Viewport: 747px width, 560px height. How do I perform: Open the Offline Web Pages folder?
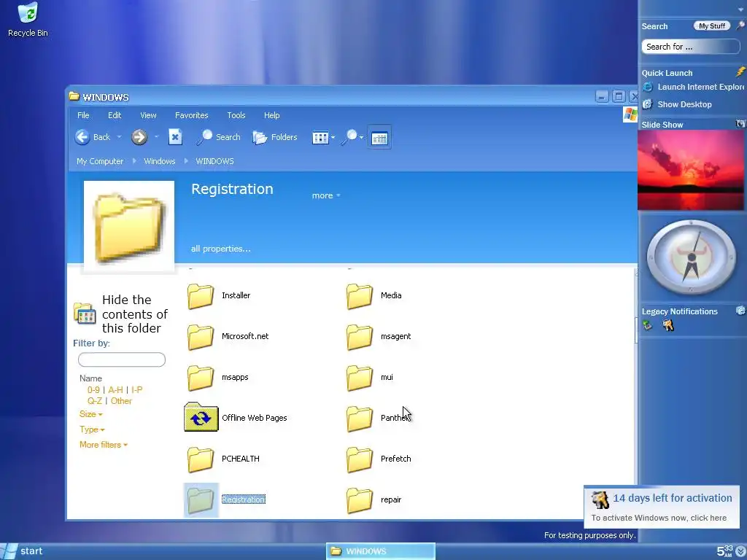click(236, 418)
